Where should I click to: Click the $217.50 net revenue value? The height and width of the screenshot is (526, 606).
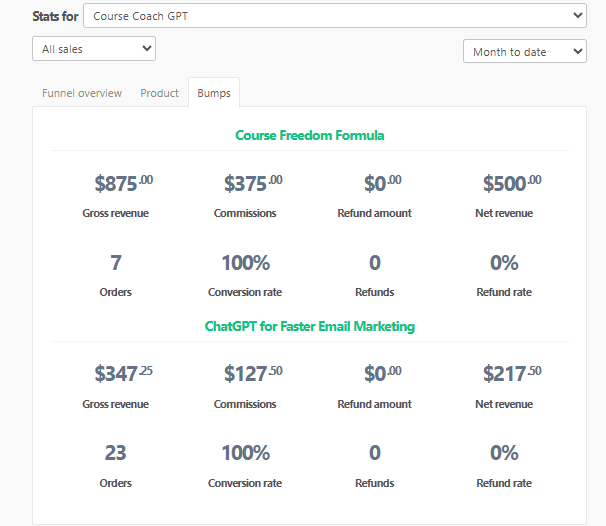click(512, 373)
